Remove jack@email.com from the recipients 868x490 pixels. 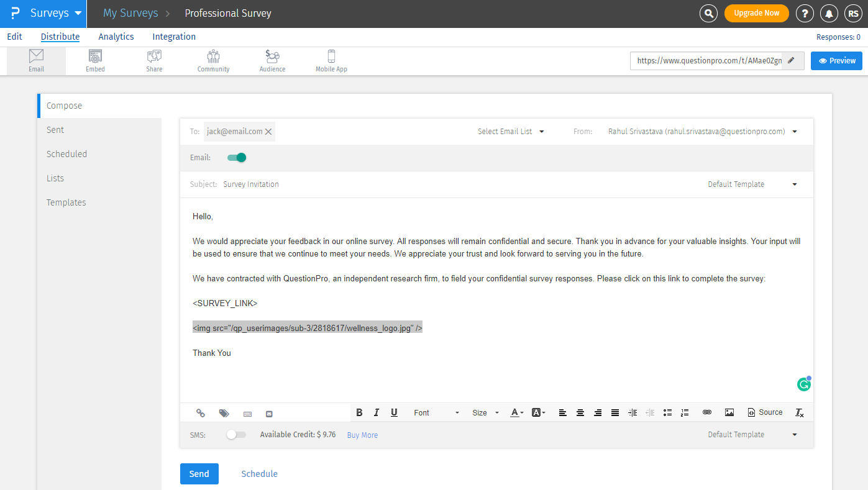268,131
